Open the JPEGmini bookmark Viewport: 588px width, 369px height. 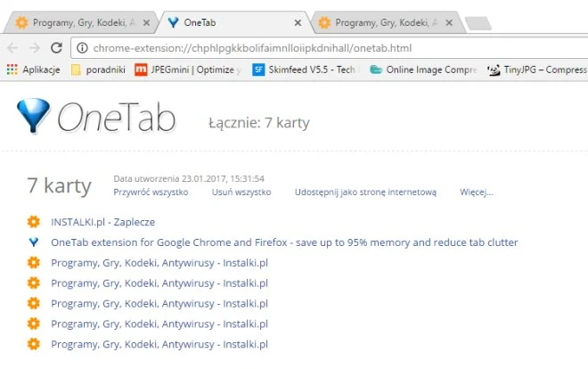pyautogui.click(x=188, y=70)
